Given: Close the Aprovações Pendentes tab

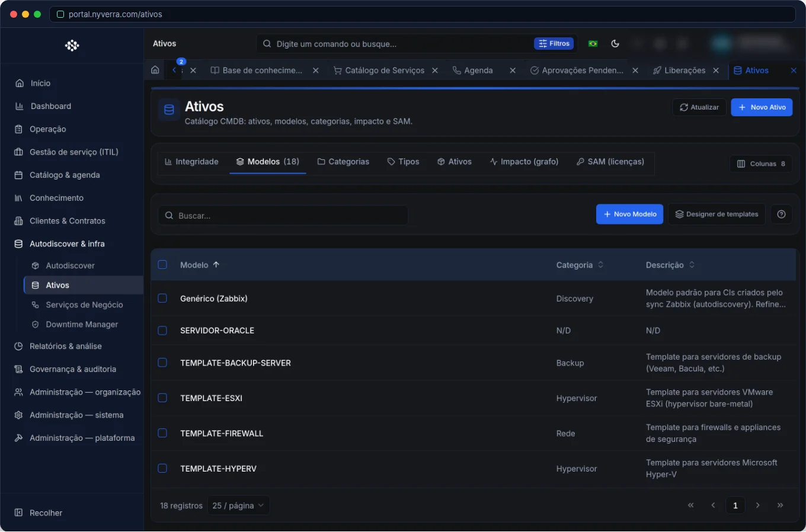Looking at the screenshot, I should point(635,70).
